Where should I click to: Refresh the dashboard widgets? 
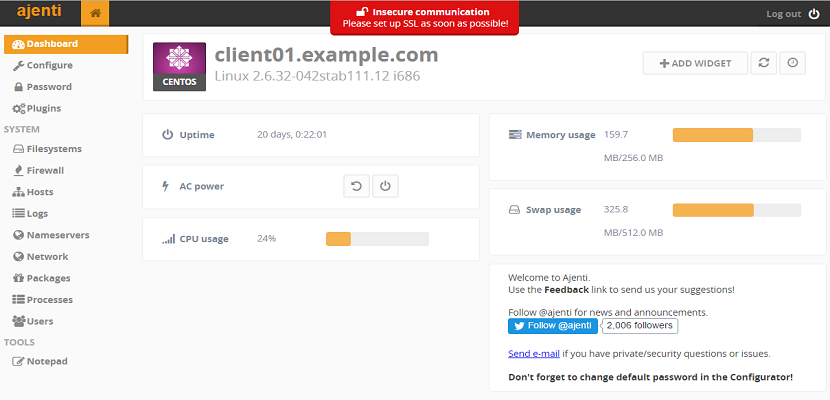point(763,63)
